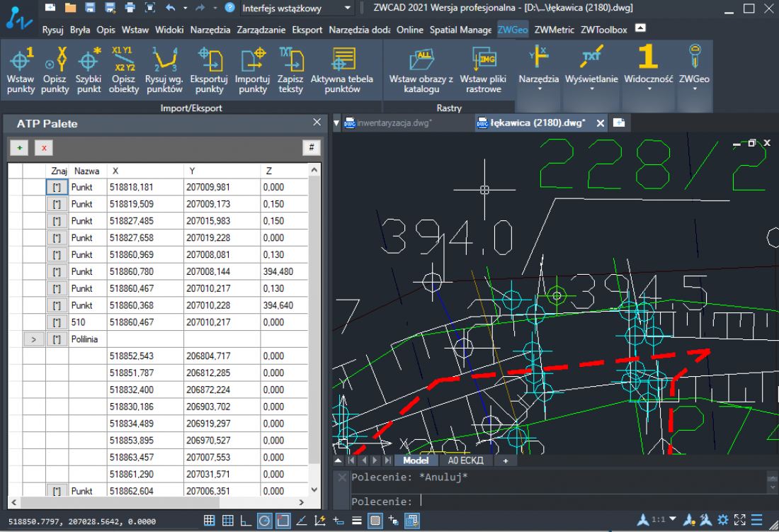
Task: Toggle Ortho mode in status bar
Action: [x=246, y=520]
